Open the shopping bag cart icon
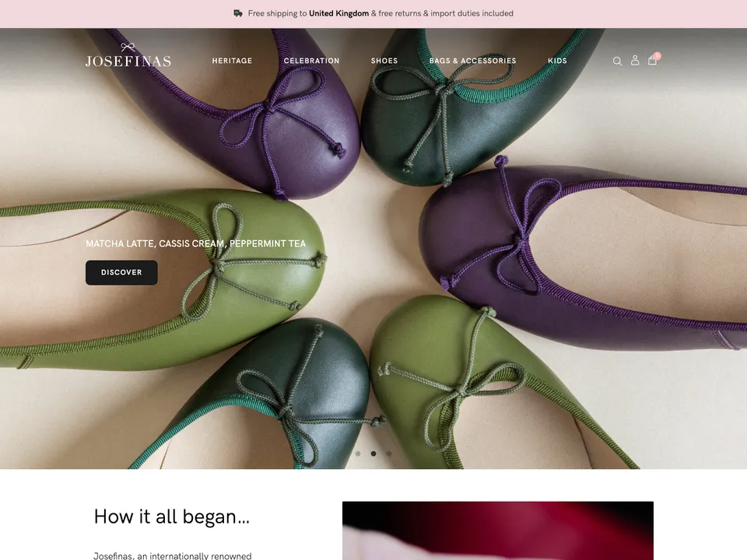Screen dimensions: 747x560 (x=653, y=60)
